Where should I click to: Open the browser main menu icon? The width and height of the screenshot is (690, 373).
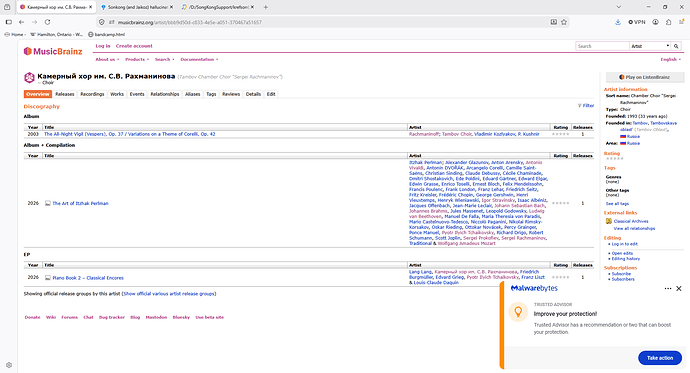coord(682,22)
